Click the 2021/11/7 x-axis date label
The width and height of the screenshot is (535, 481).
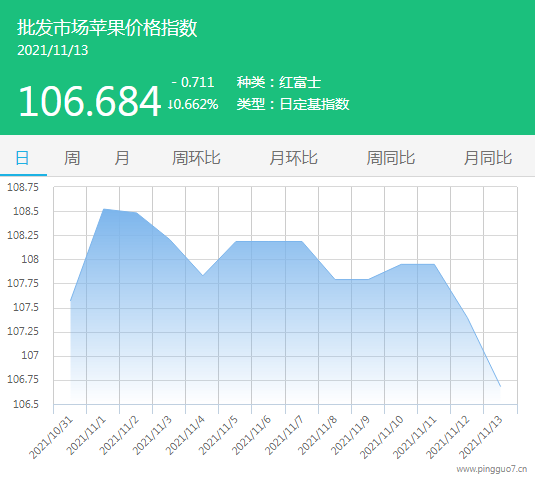point(284,435)
